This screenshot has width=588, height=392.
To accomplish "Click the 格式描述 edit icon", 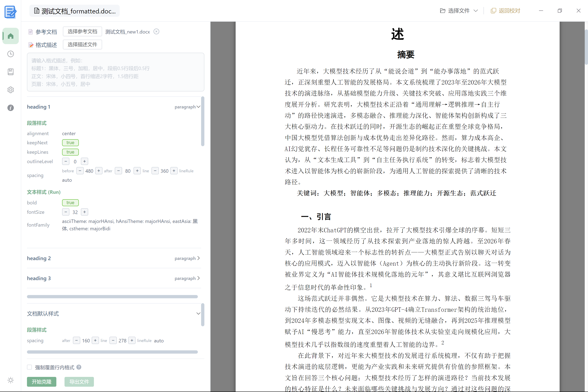I will [30, 45].
